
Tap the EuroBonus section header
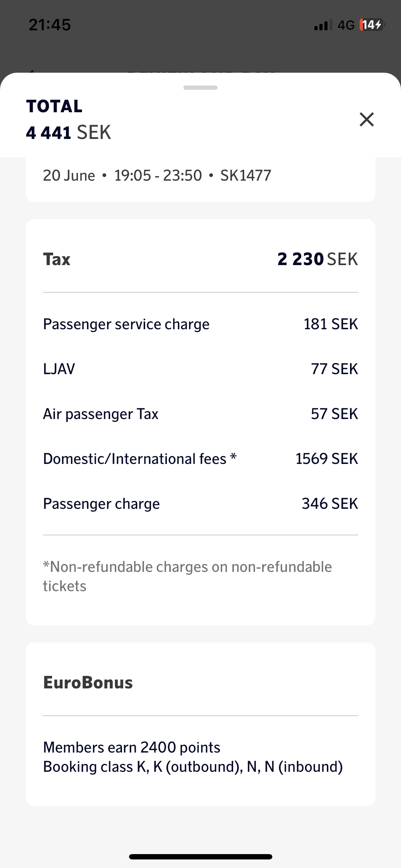pyautogui.click(x=88, y=682)
